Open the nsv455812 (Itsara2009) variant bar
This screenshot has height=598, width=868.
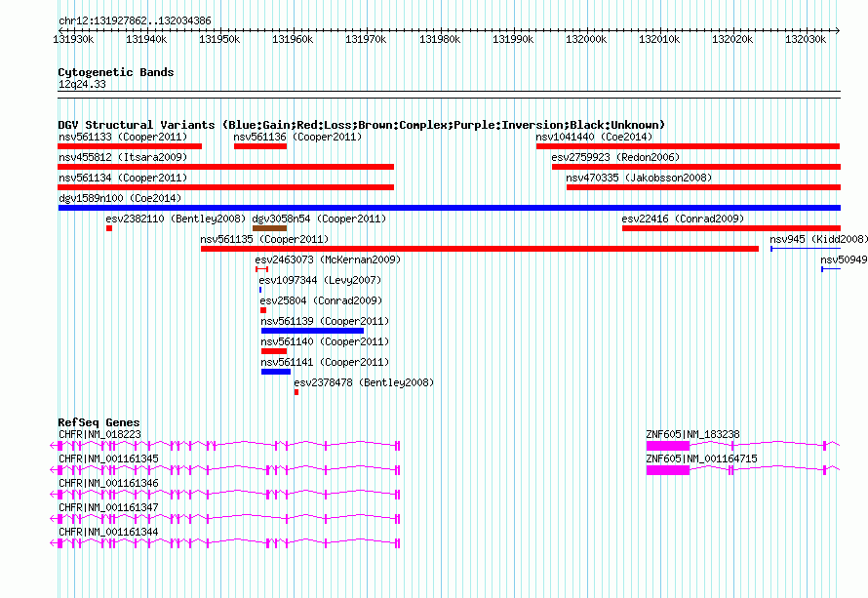tap(226, 167)
